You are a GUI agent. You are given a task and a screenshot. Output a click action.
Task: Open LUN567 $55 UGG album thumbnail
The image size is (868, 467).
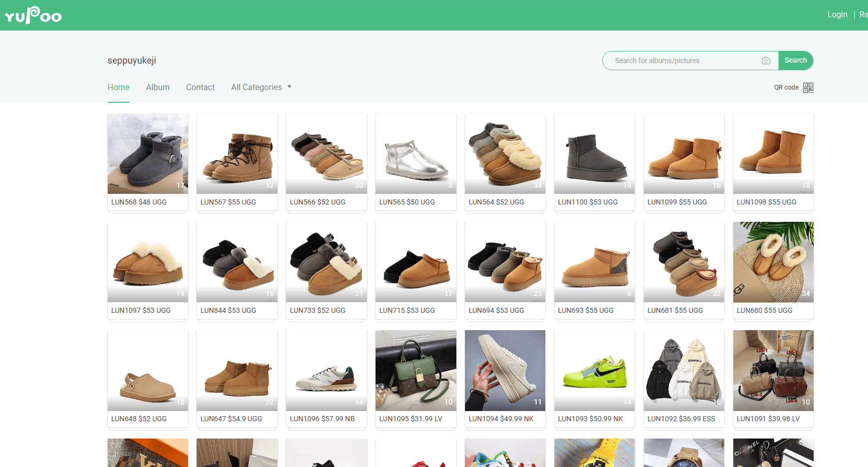[x=237, y=154]
